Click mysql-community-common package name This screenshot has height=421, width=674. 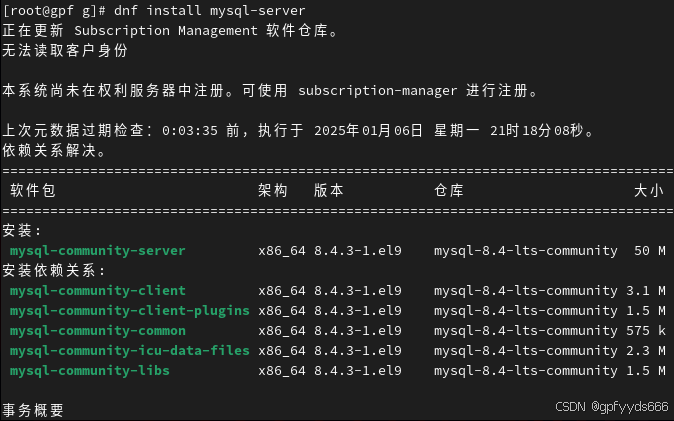tap(98, 331)
